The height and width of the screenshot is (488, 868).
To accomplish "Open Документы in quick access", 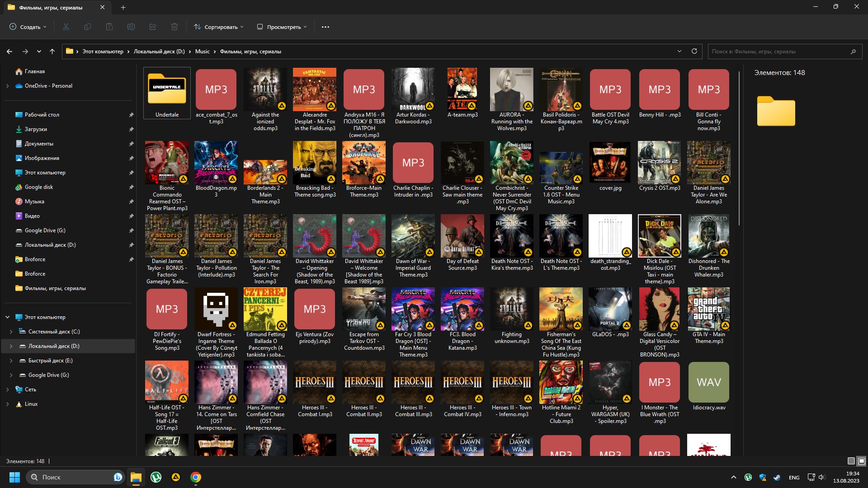I will 39,144.
